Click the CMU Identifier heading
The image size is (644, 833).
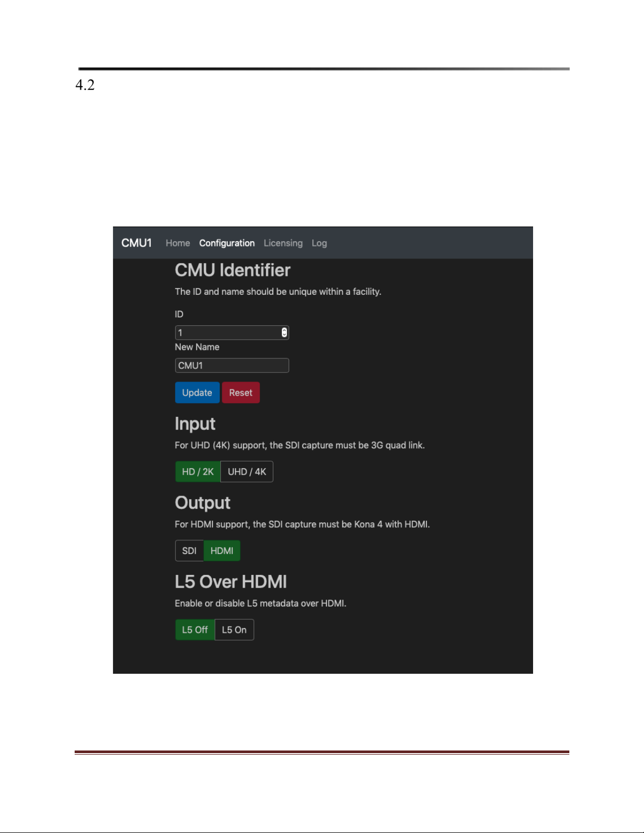(232, 270)
